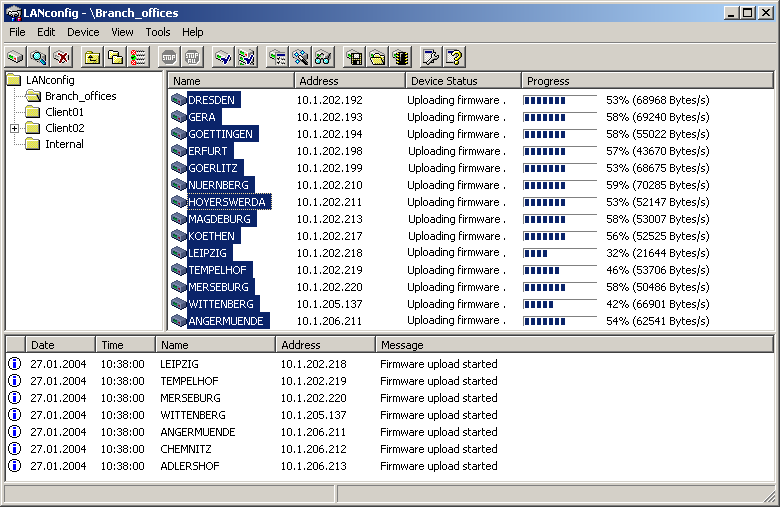
Task: Open the Device menu
Action: coord(83,32)
